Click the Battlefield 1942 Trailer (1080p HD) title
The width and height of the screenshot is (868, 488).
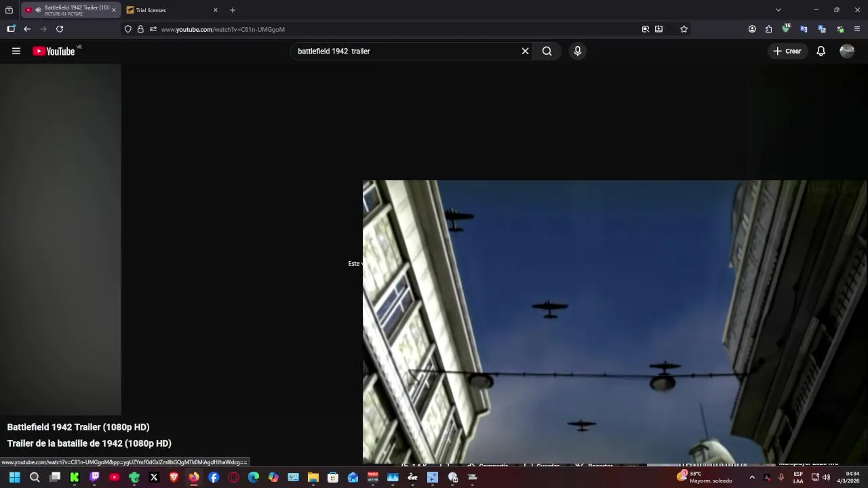(x=78, y=427)
